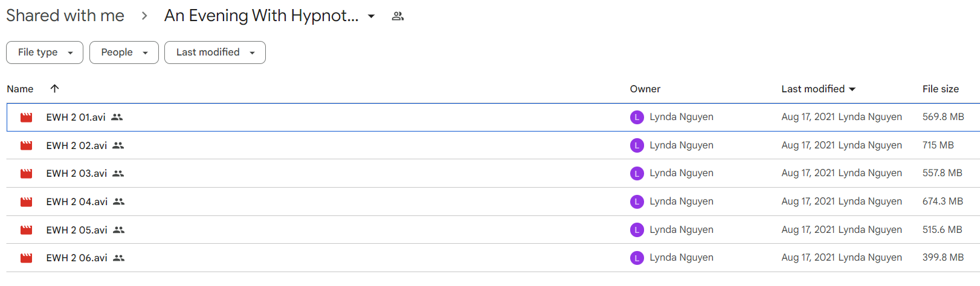Click the red video icon beside EWH 2 03.avi
980x286 pixels.
click(x=26, y=174)
